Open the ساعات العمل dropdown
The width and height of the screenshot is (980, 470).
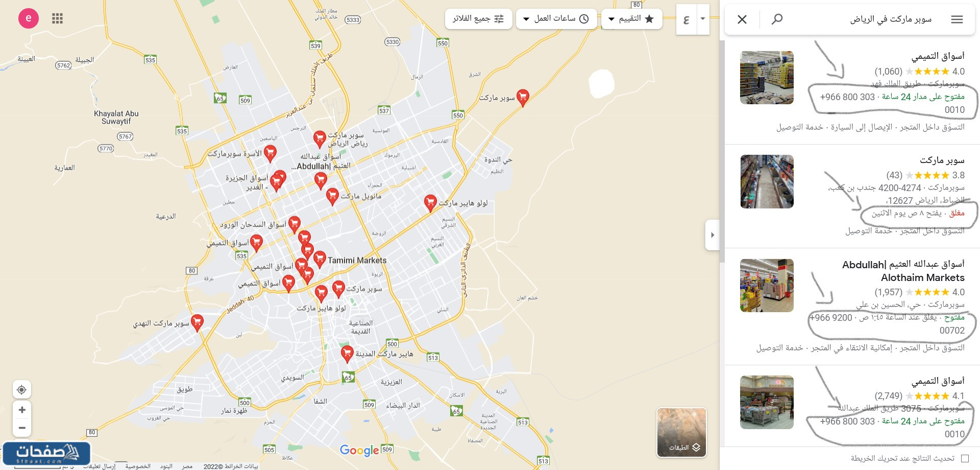(556, 18)
